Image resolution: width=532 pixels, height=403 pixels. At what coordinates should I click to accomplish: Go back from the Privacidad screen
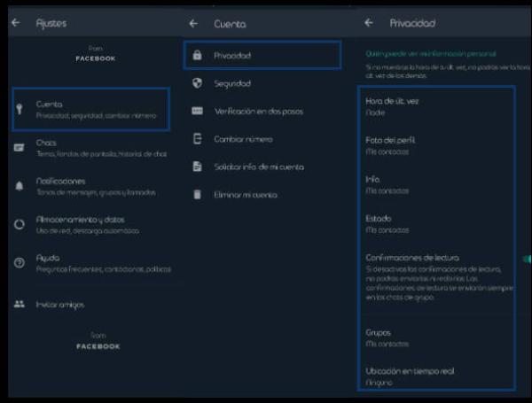[x=369, y=23]
